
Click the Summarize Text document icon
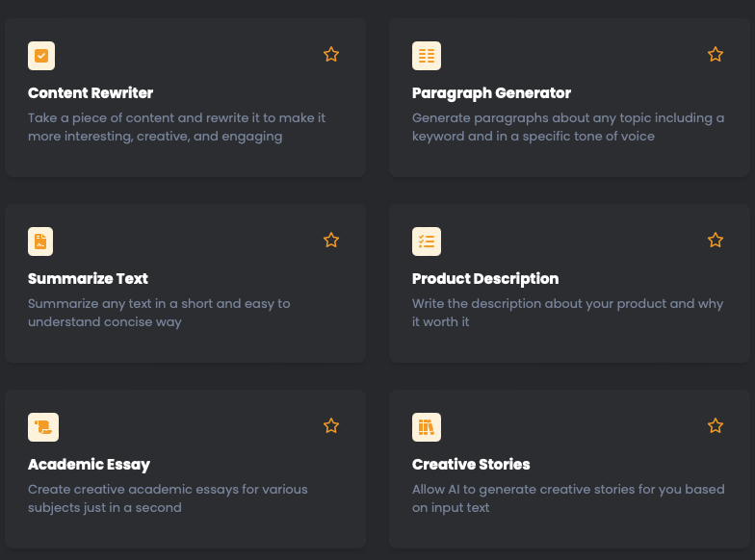point(40,242)
